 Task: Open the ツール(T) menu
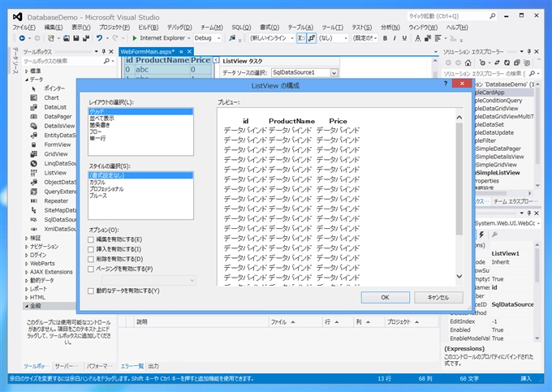point(332,28)
